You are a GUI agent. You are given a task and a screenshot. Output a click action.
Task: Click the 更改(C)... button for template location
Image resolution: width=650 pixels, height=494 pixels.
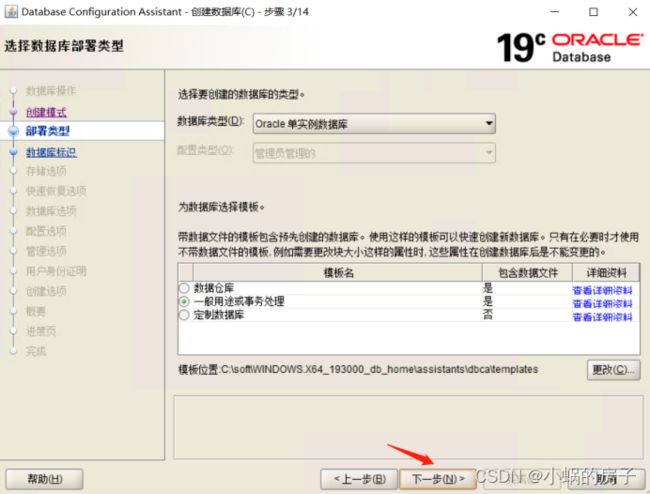(614, 369)
